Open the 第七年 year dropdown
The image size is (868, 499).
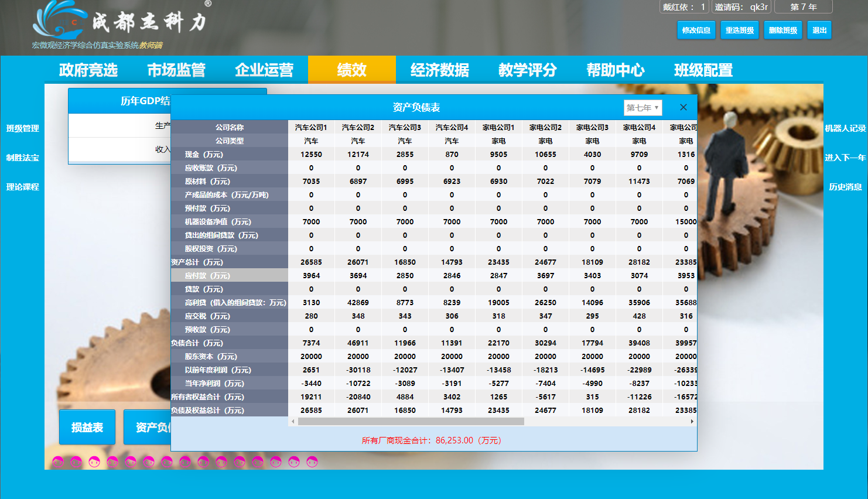[x=643, y=108]
